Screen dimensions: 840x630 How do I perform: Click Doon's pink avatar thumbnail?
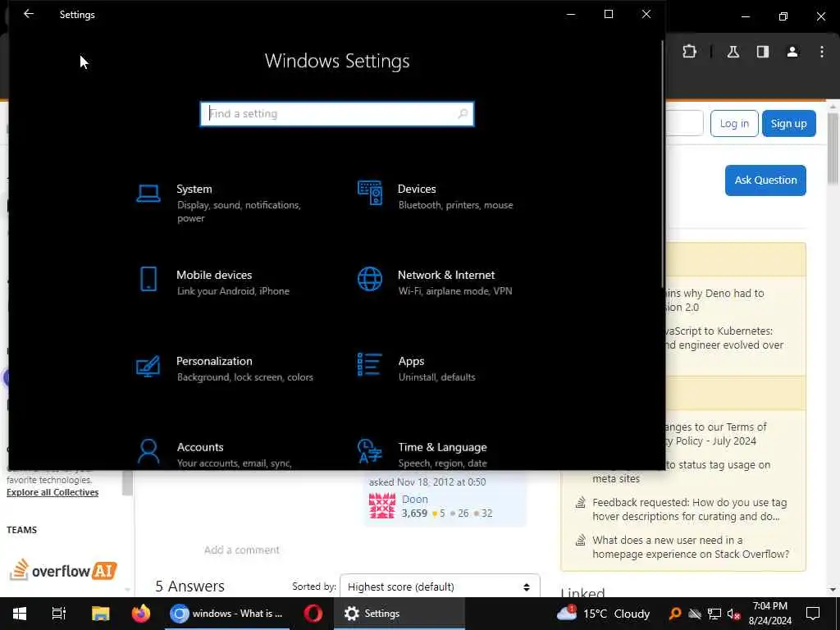click(382, 505)
